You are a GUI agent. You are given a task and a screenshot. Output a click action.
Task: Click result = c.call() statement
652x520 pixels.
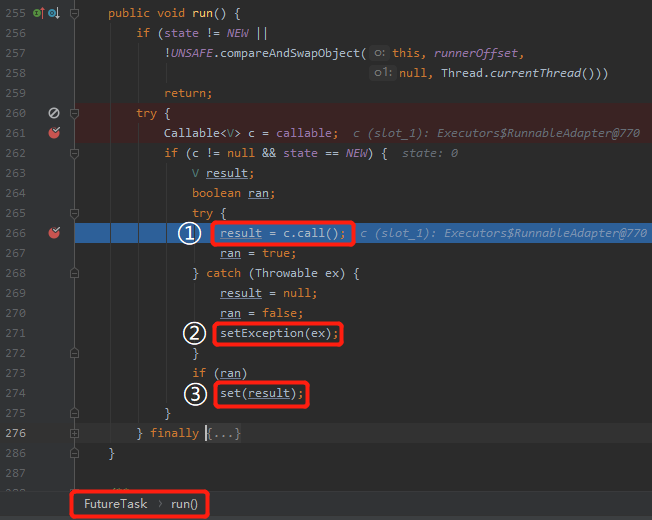(283, 233)
